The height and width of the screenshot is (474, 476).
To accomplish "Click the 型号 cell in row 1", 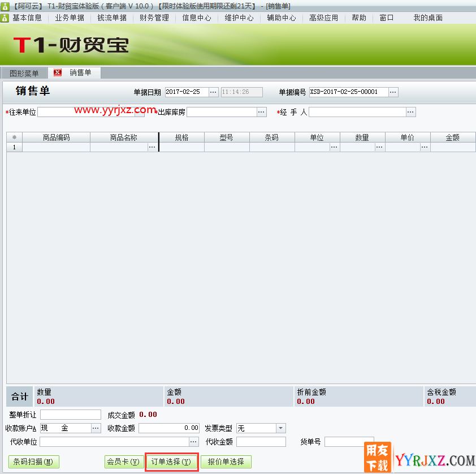I will pos(227,147).
